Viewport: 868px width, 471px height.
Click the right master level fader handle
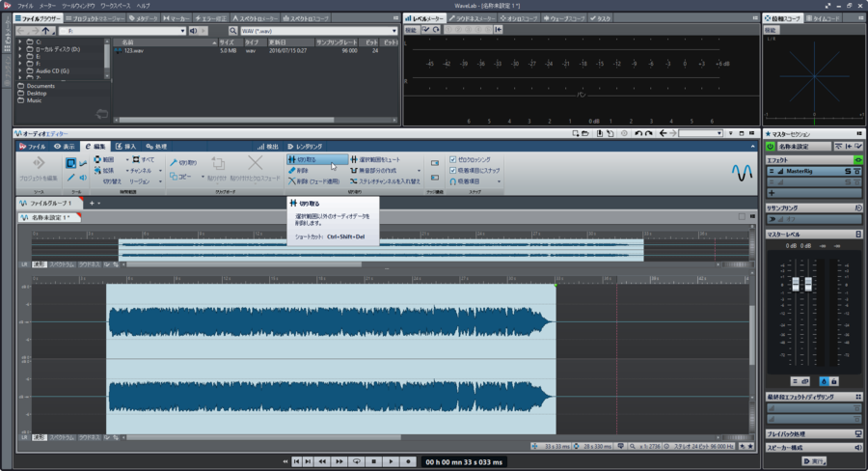[x=808, y=284]
